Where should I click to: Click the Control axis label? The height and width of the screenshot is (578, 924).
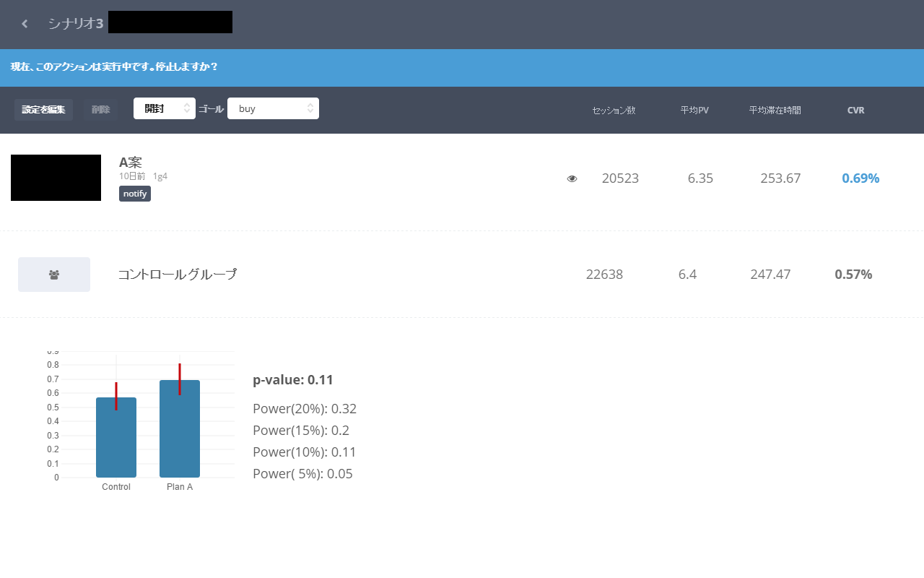click(x=116, y=487)
